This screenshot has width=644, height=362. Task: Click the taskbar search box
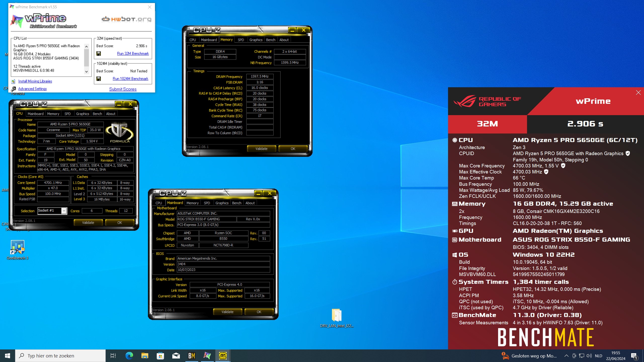pyautogui.click(x=60, y=356)
